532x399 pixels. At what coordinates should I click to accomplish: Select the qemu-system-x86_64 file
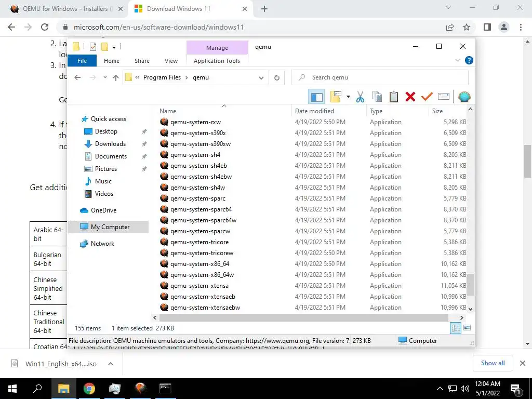199,264
